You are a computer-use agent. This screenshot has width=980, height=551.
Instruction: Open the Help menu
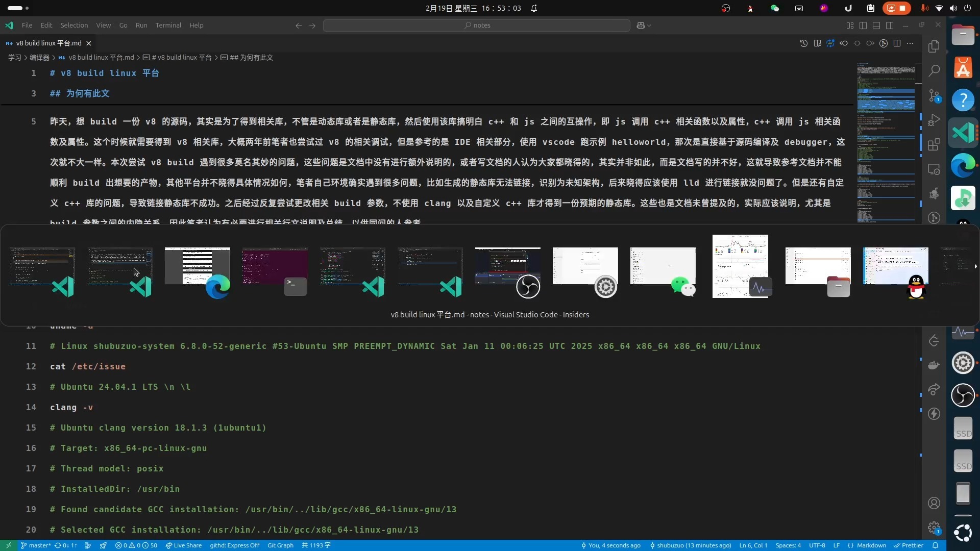[197, 26]
